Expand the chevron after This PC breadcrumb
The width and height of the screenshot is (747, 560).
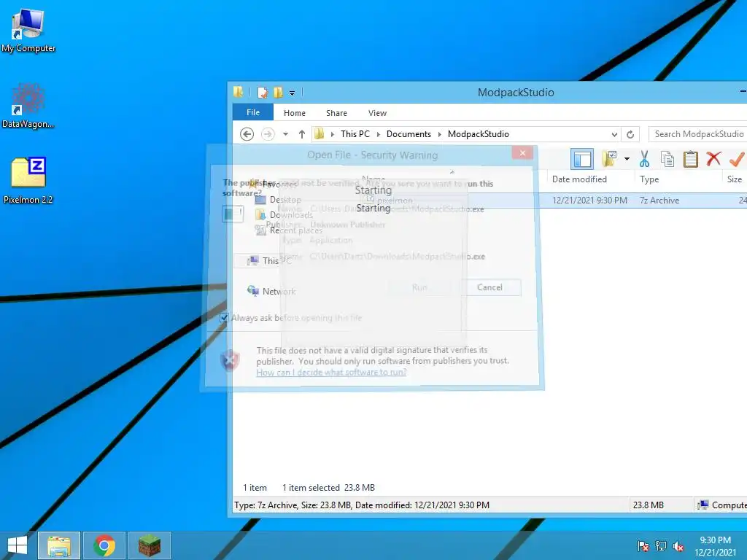point(379,134)
